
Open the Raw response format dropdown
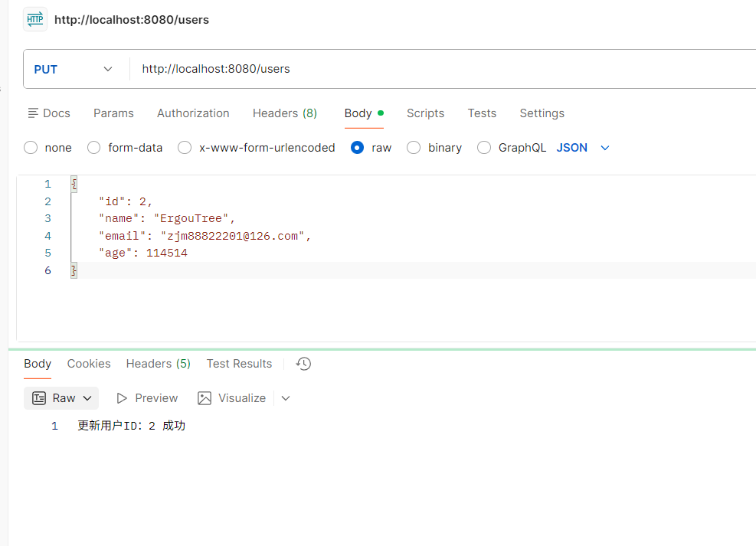61,398
